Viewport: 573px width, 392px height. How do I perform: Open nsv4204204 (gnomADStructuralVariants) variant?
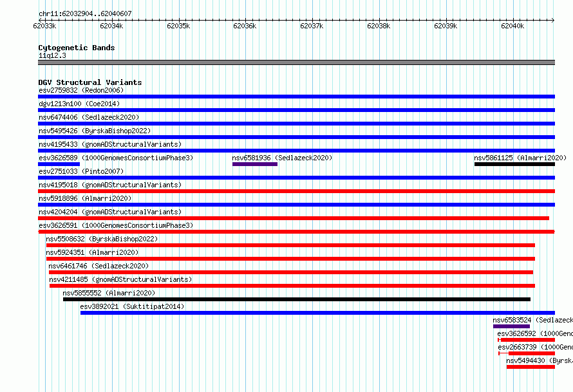[x=110, y=212]
